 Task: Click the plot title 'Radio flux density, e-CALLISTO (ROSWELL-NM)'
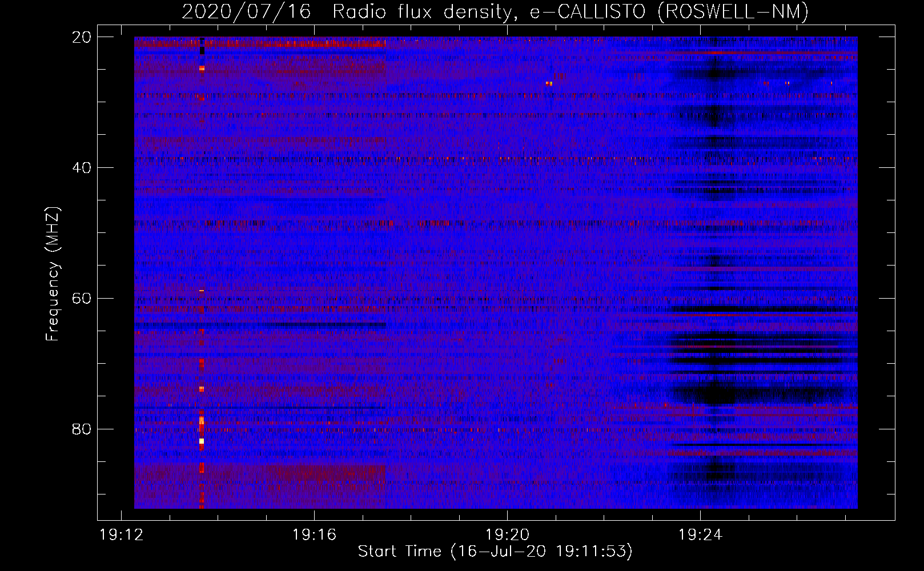pos(571,11)
